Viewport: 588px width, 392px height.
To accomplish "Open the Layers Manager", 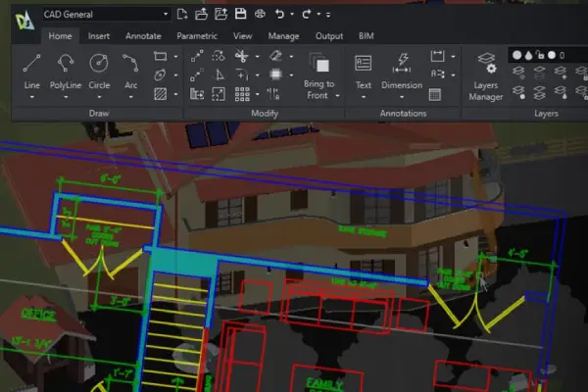I will 485,75.
